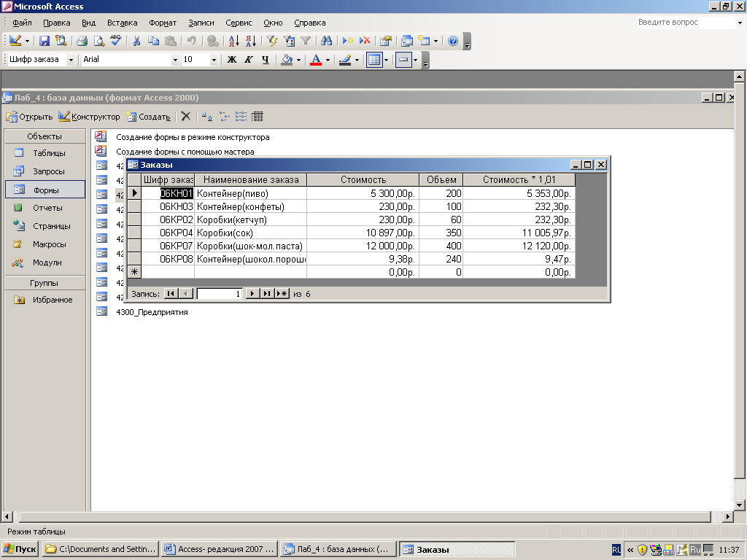Click Открыть in database window
Viewport: 747px width, 560px height.
(29, 117)
